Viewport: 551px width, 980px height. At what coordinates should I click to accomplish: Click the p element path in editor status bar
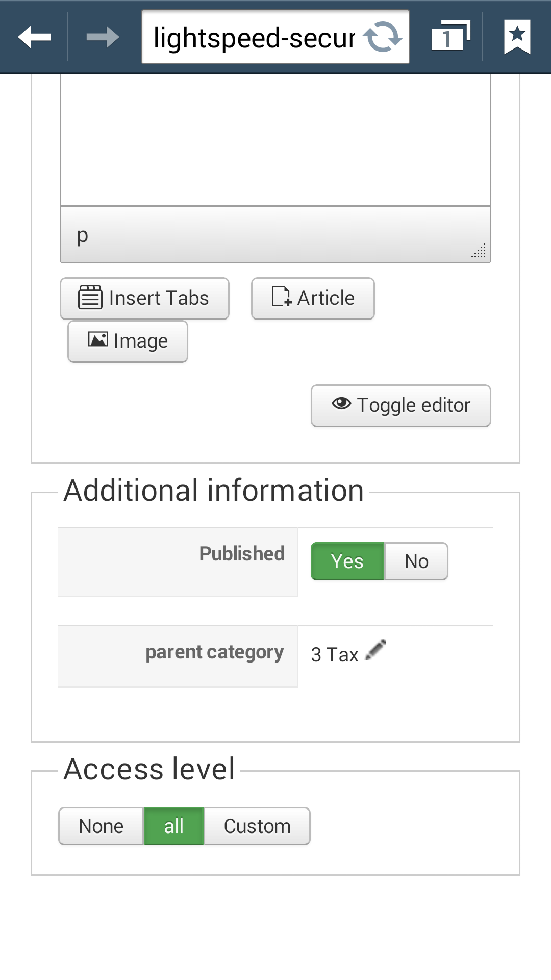83,235
